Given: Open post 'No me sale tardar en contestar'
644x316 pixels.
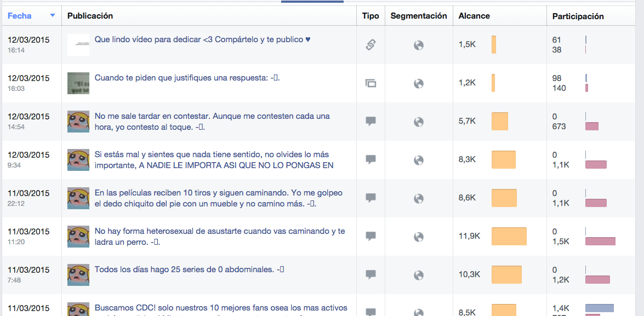Looking at the screenshot, I should [x=212, y=122].
